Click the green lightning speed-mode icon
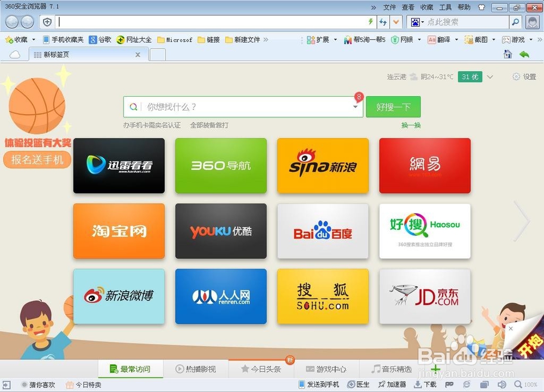The width and height of the screenshot is (544, 392). [371, 22]
